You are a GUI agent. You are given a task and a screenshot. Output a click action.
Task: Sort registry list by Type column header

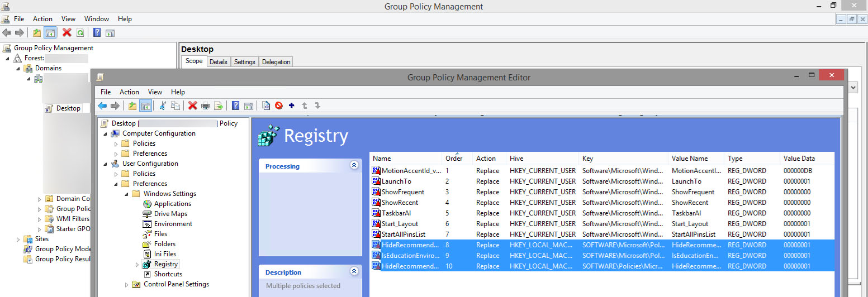click(752, 159)
